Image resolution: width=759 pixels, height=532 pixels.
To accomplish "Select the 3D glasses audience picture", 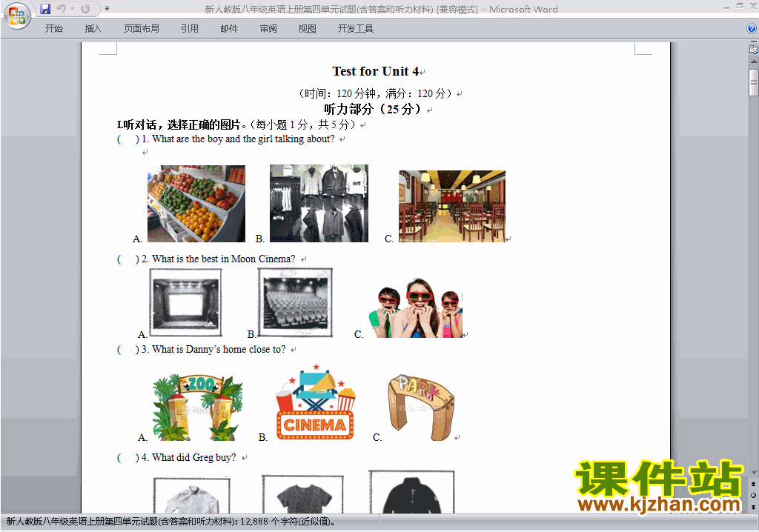I will click(x=415, y=308).
